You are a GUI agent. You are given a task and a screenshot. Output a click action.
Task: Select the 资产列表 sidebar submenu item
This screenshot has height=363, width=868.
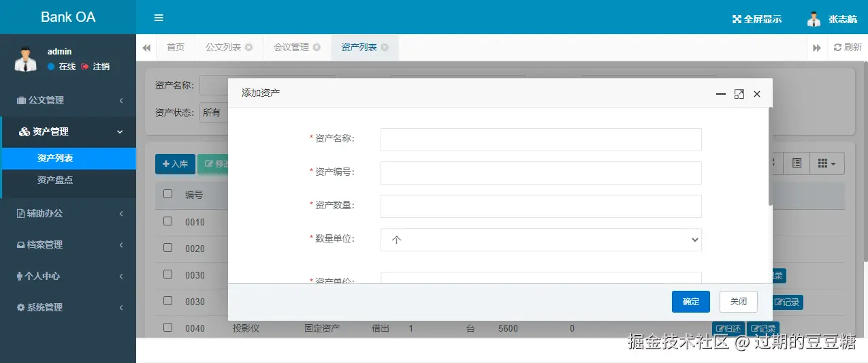(x=68, y=158)
